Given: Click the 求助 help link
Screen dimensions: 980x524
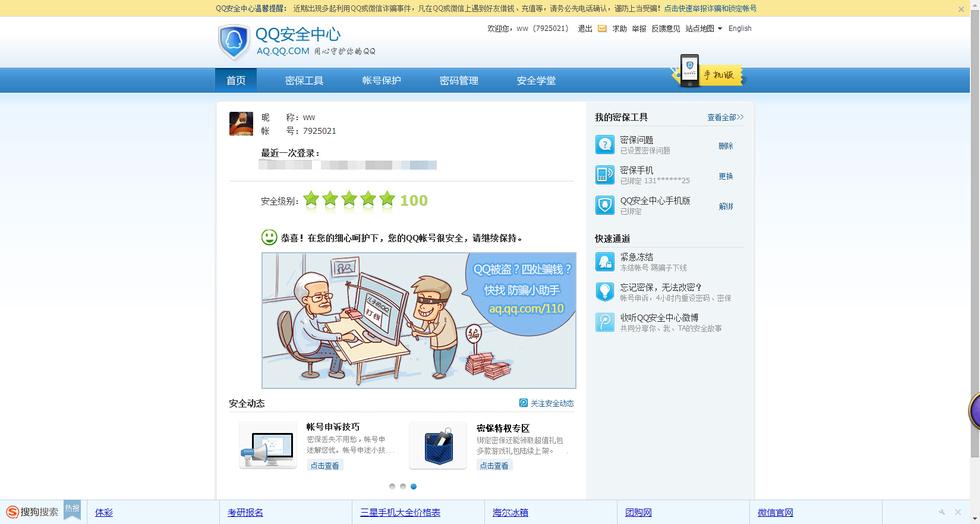Looking at the screenshot, I should 619,29.
